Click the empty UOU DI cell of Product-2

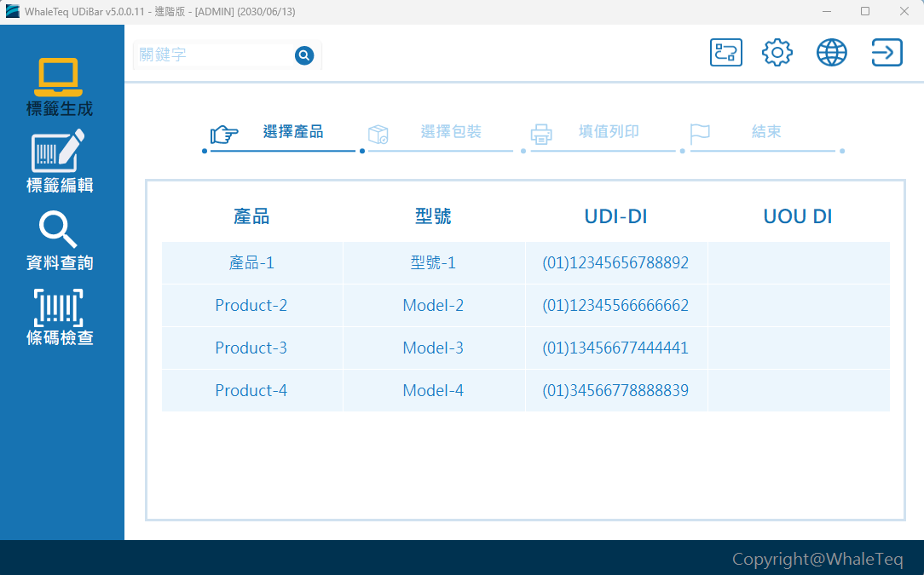coord(799,305)
